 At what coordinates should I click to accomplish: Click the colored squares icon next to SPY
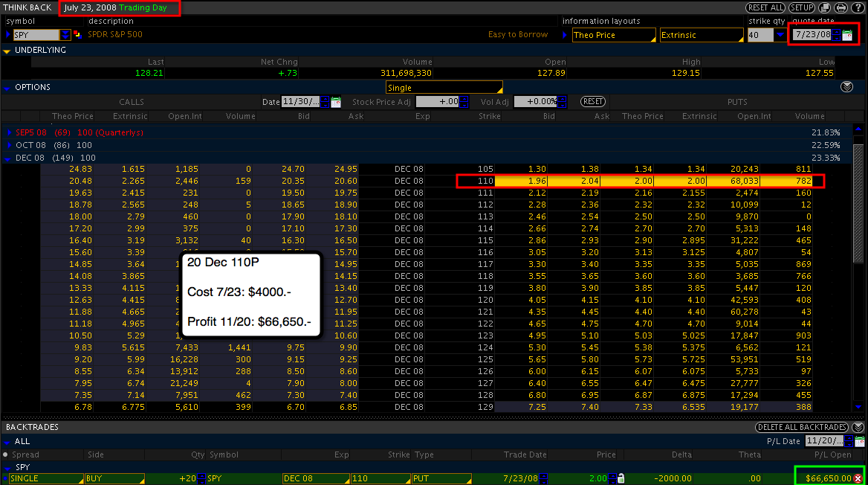tap(78, 34)
